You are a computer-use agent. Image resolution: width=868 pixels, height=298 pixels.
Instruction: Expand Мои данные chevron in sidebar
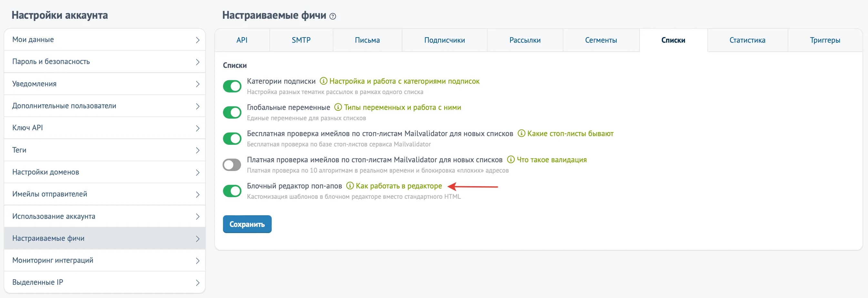click(x=197, y=40)
